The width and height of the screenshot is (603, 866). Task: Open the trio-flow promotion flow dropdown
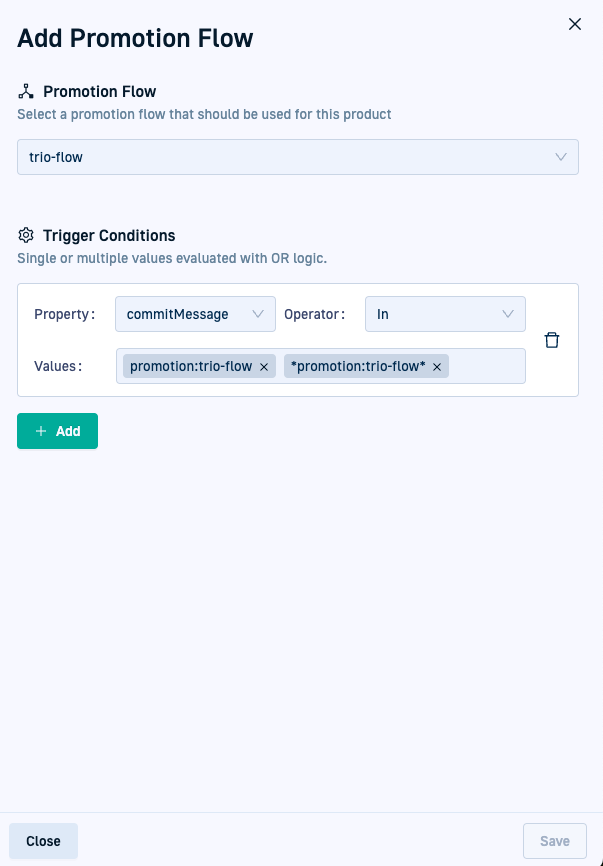tap(298, 157)
